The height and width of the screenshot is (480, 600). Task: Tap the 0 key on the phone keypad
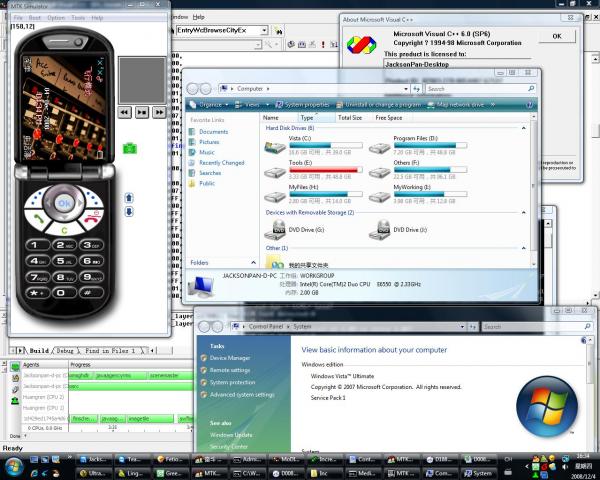(x=64, y=293)
